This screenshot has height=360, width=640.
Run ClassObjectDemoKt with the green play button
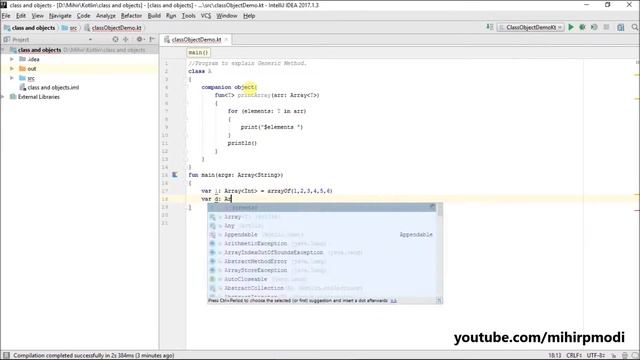pyautogui.click(x=571, y=27)
